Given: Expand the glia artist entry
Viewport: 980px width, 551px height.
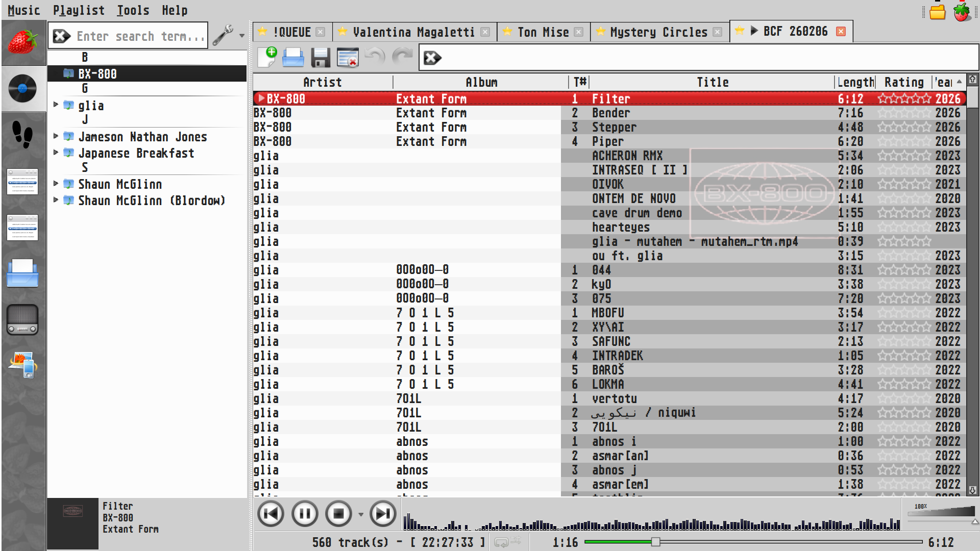Looking at the screenshot, I should (56, 106).
